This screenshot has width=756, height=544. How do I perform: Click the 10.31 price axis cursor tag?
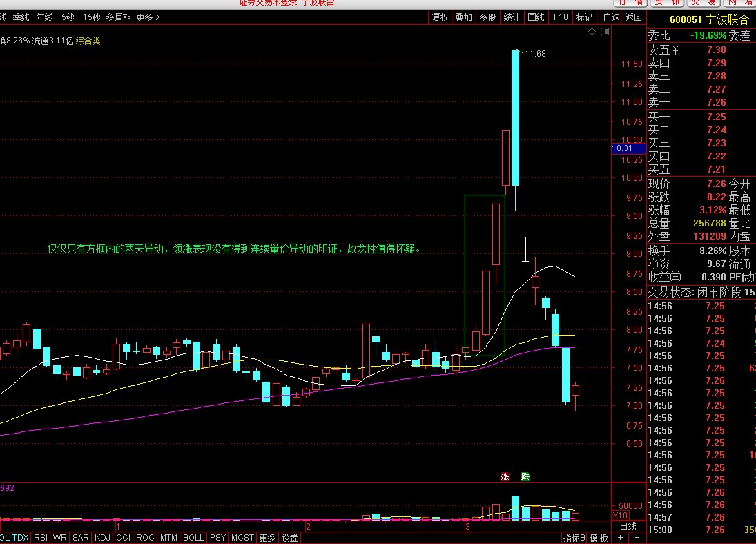pos(628,148)
